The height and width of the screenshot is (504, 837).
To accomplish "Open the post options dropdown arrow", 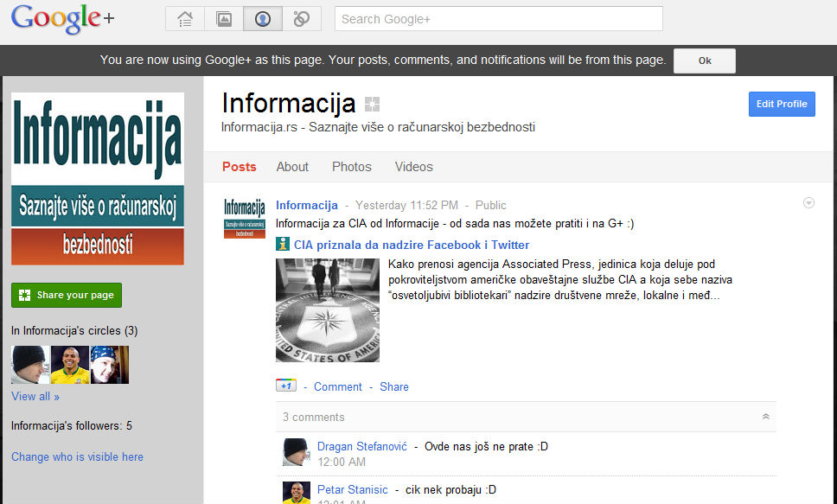I will click(808, 203).
